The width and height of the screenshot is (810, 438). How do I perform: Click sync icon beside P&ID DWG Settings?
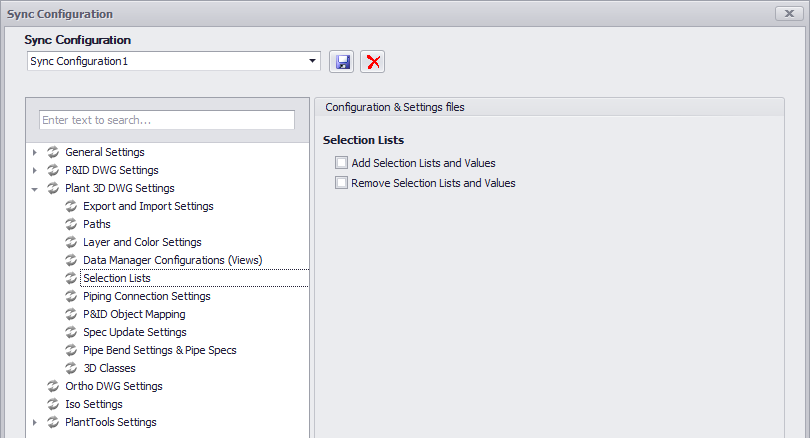click(53, 170)
